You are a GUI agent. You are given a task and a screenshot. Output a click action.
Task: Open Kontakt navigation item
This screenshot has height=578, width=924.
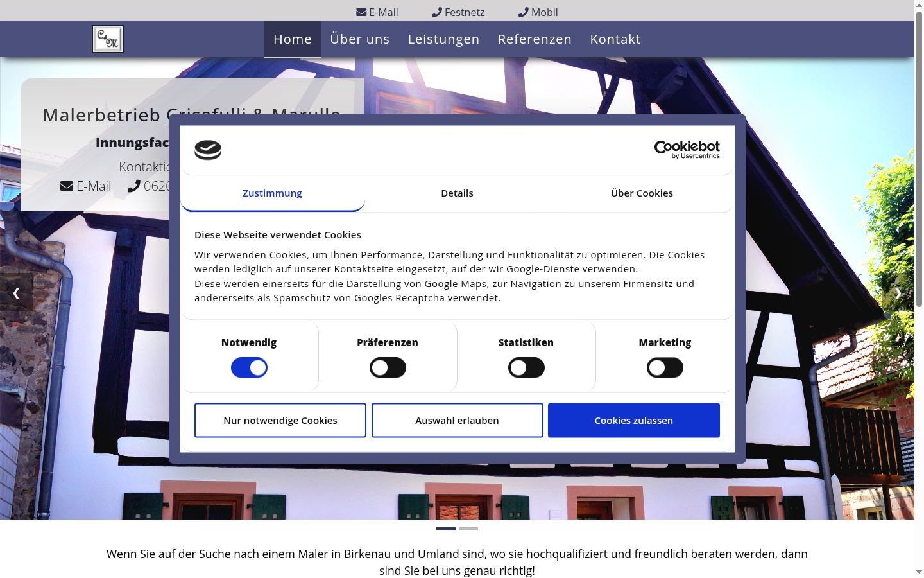[x=615, y=39]
